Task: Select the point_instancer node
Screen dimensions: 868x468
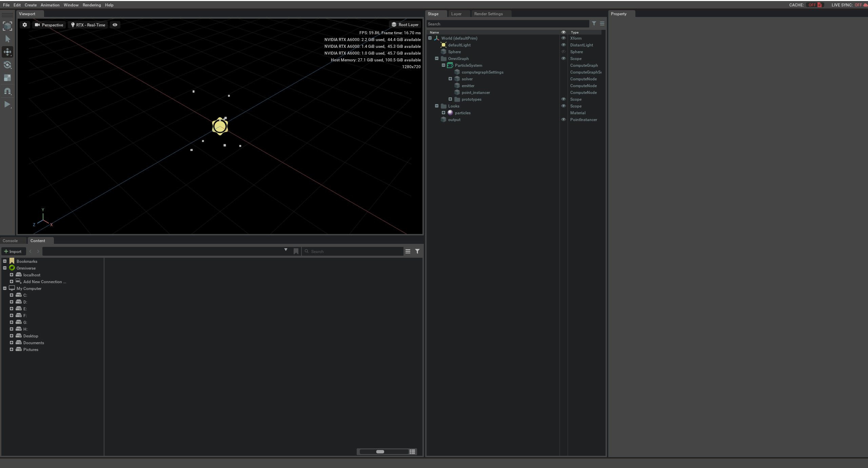Action: (x=476, y=93)
